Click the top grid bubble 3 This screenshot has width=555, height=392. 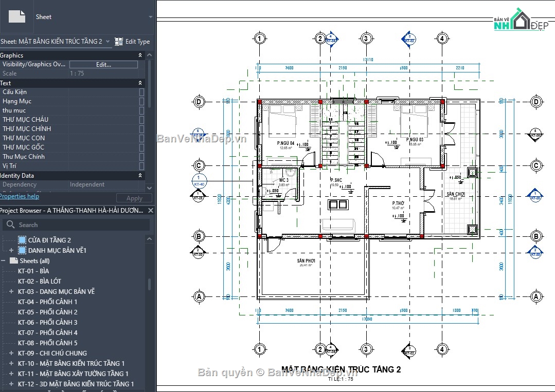(x=366, y=39)
